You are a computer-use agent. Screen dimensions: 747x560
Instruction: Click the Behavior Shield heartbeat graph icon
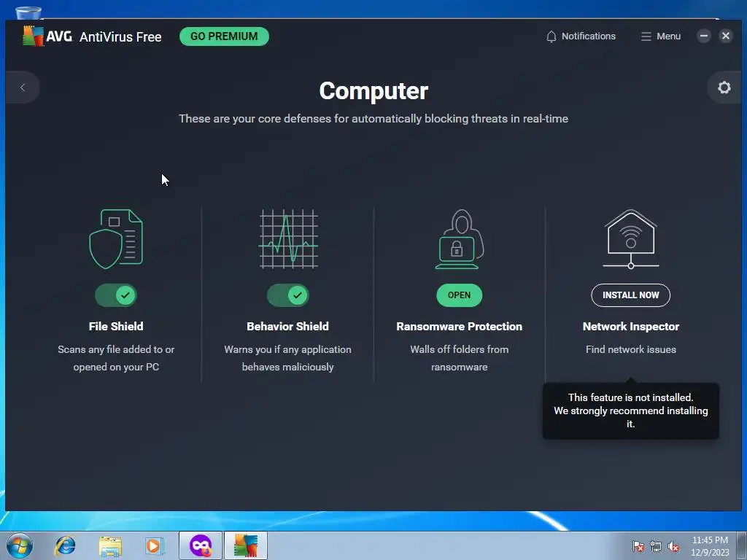tap(287, 239)
